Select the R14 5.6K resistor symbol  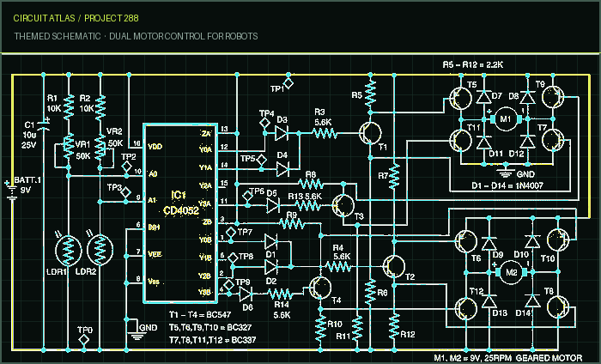pos(280,294)
